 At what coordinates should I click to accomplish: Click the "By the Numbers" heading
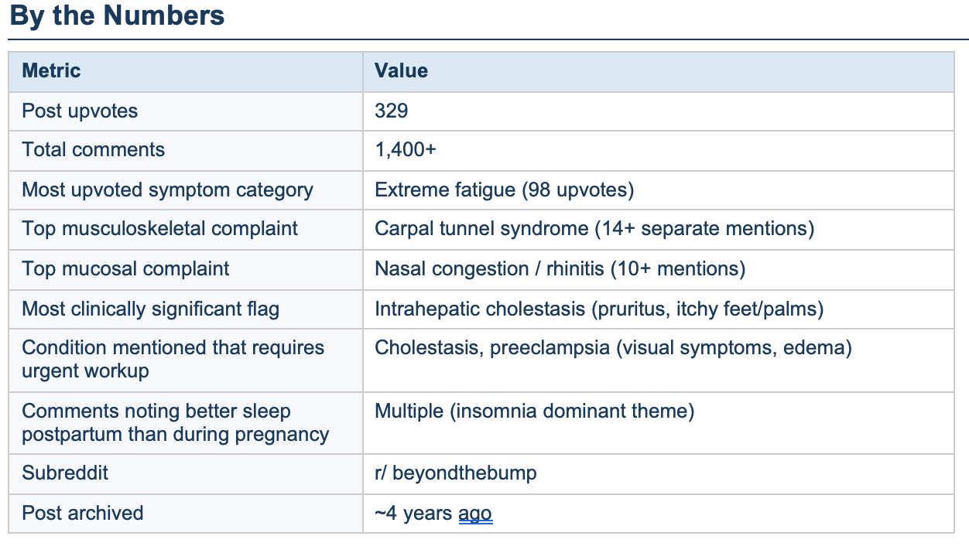point(118,16)
